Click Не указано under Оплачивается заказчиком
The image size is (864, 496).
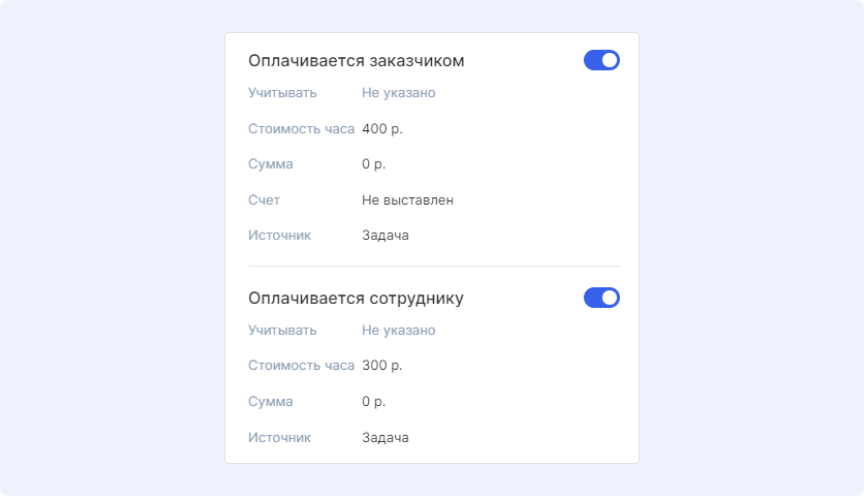(398, 93)
